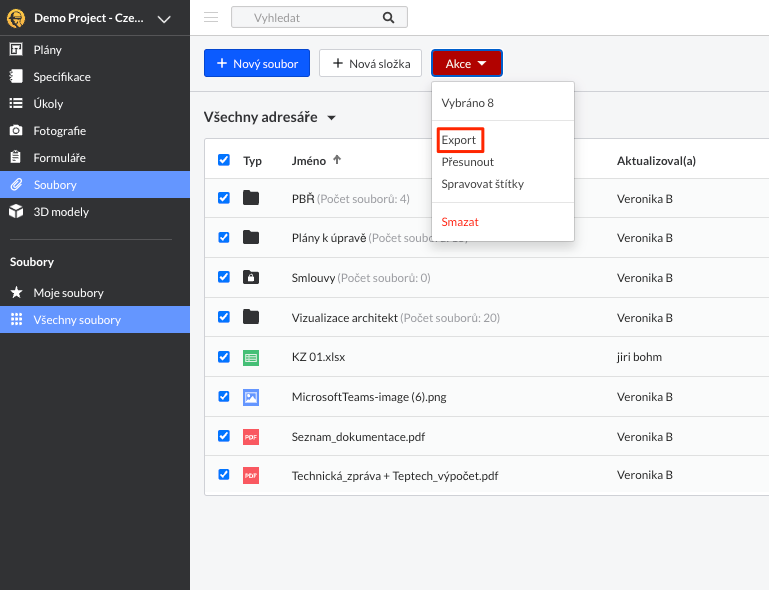The height and width of the screenshot is (590, 769).
Task: Uncheck the select-all header checkbox
Action: pos(224,160)
